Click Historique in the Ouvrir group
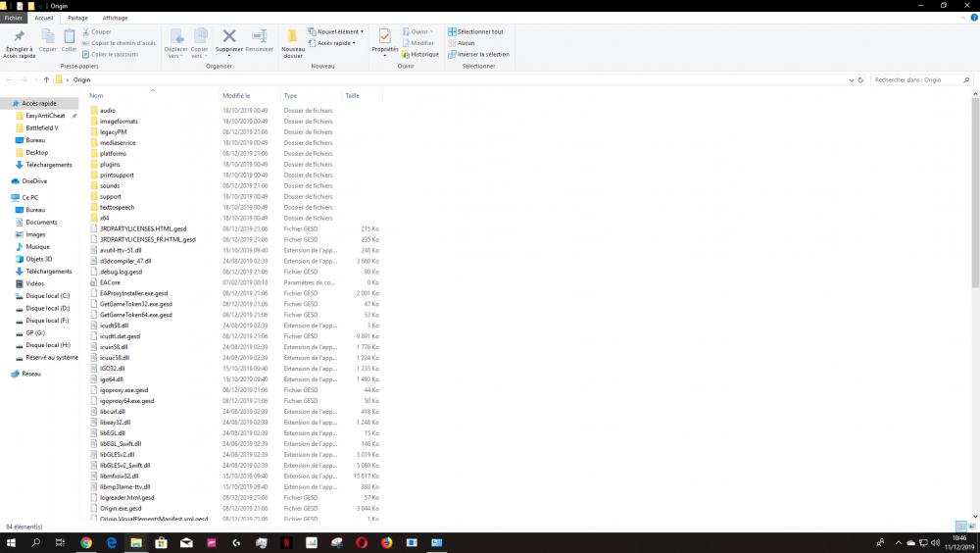980x553 pixels. tap(421, 55)
